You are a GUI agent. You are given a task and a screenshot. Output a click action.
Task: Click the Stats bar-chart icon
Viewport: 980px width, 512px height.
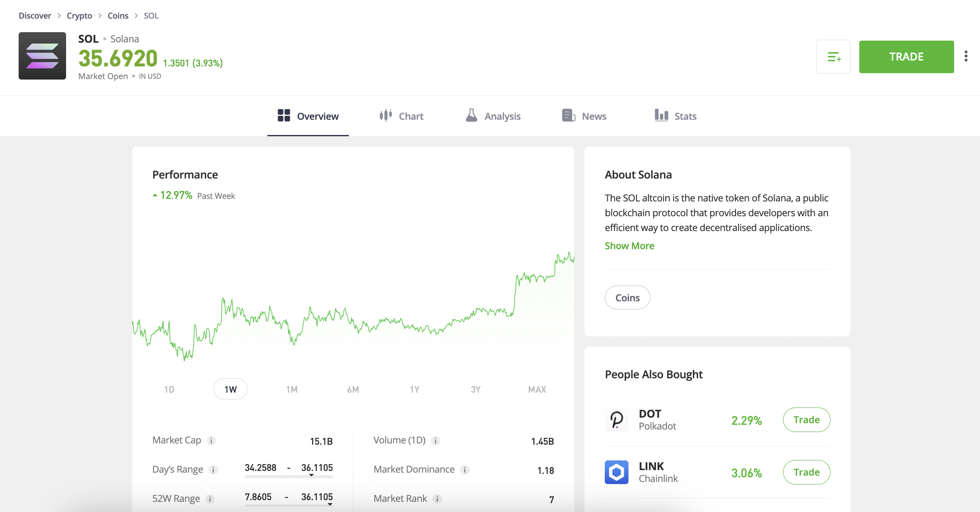click(x=661, y=115)
